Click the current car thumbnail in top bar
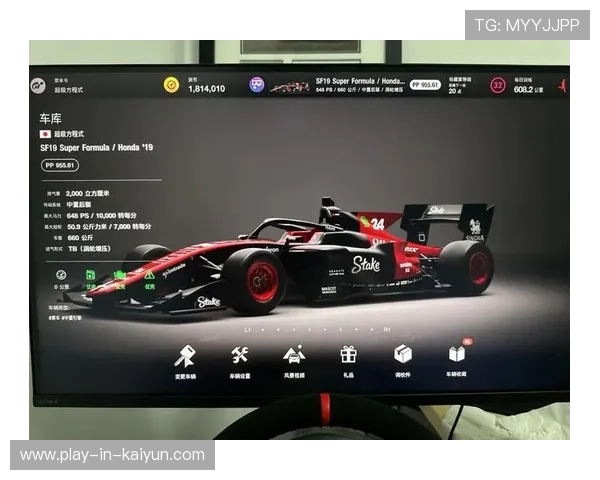 290,87
